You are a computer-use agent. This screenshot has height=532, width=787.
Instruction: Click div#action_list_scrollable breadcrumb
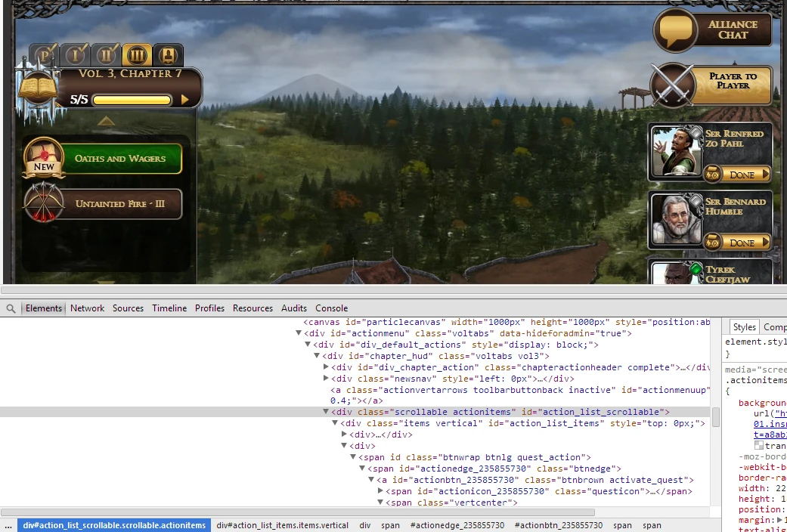[114, 525]
